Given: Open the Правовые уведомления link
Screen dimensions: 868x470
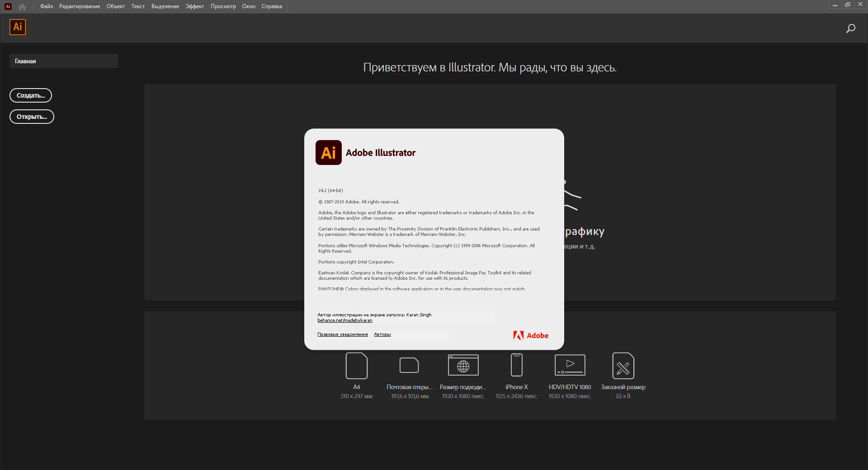Looking at the screenshot, I should pos(343,334).
